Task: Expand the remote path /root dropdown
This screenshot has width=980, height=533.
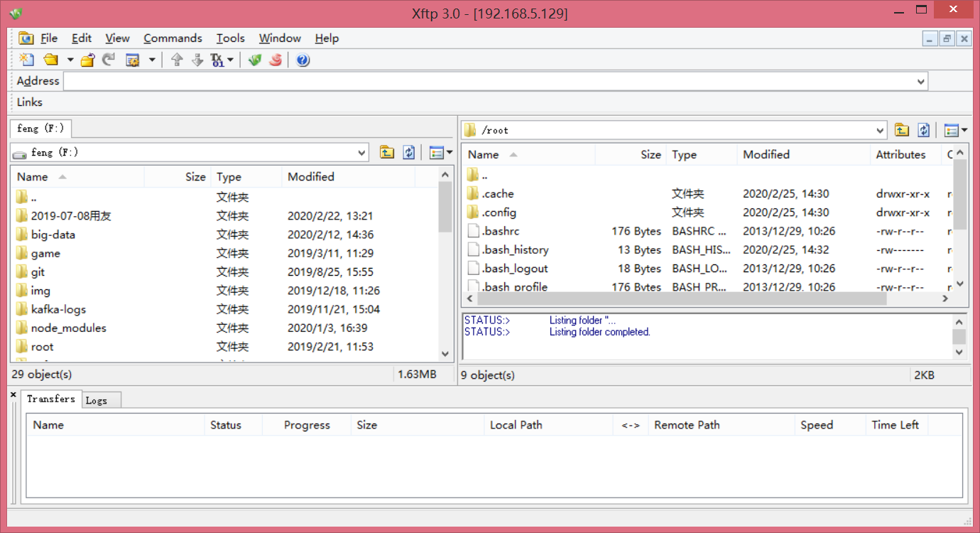Action: coord(881,129)
